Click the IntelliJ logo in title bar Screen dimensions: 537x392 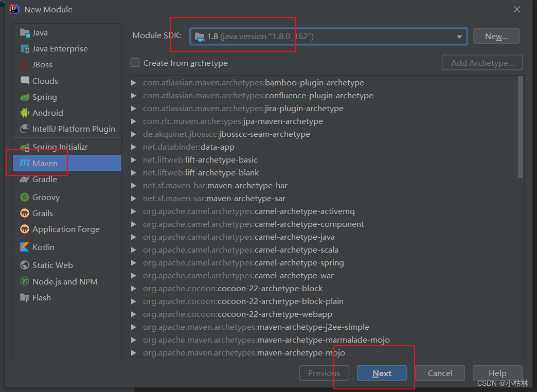(x=14, y=9)
